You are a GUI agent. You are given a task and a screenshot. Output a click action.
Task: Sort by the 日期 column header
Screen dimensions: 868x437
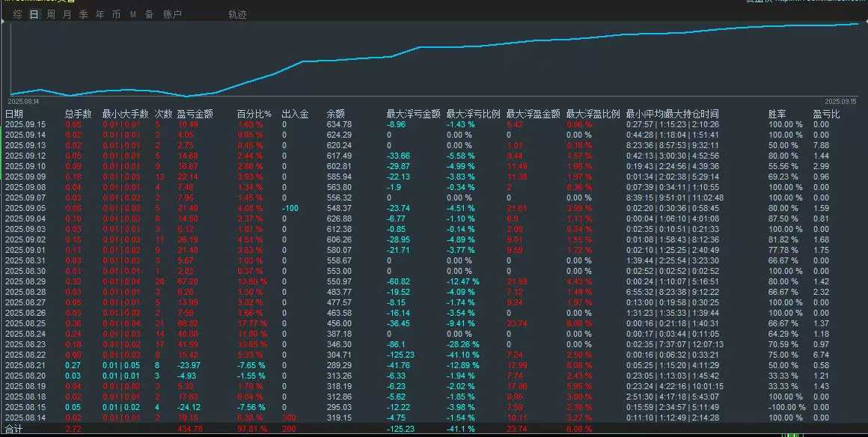coord(14,114)
